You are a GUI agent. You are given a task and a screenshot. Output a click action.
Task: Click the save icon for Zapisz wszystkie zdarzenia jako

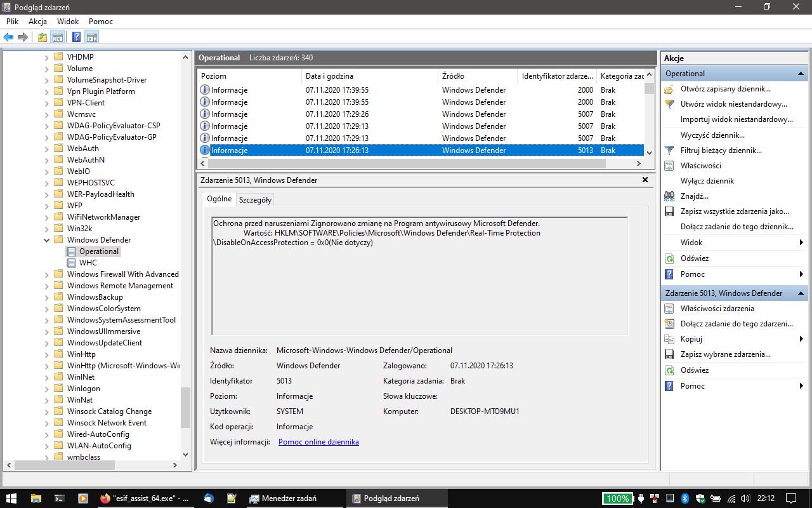pyautogui.click(x=669, y=211)
